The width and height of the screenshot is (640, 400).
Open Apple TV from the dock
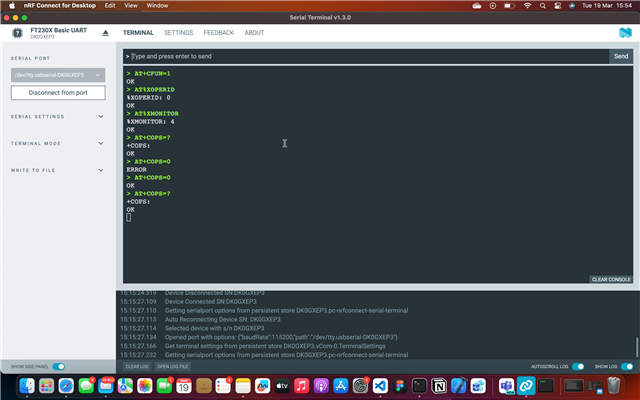[282, 385]
